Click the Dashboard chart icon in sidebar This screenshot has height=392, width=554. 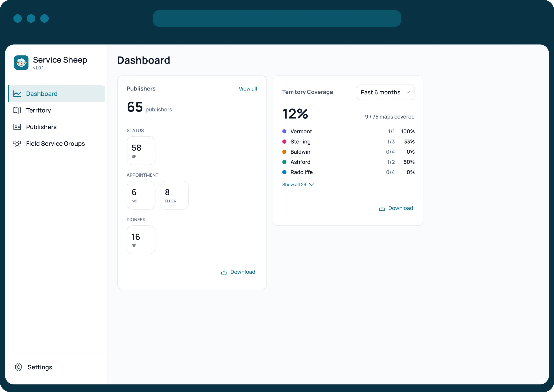(17, 94)
